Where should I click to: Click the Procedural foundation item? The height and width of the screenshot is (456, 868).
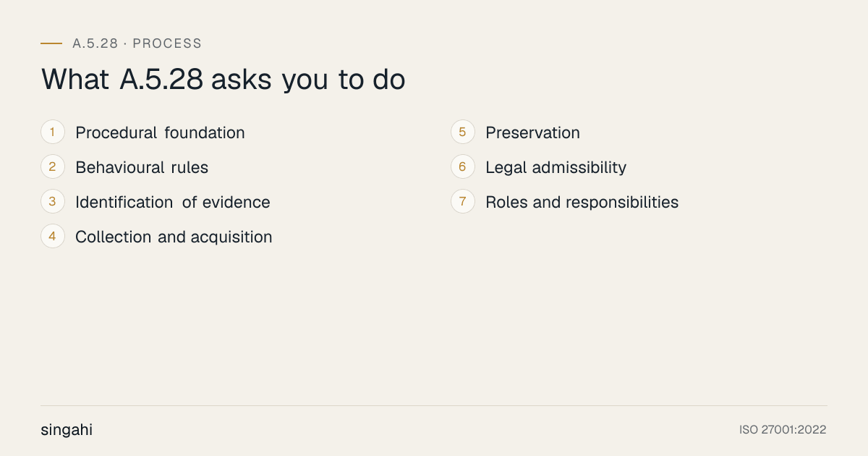(x=160, y=133)
